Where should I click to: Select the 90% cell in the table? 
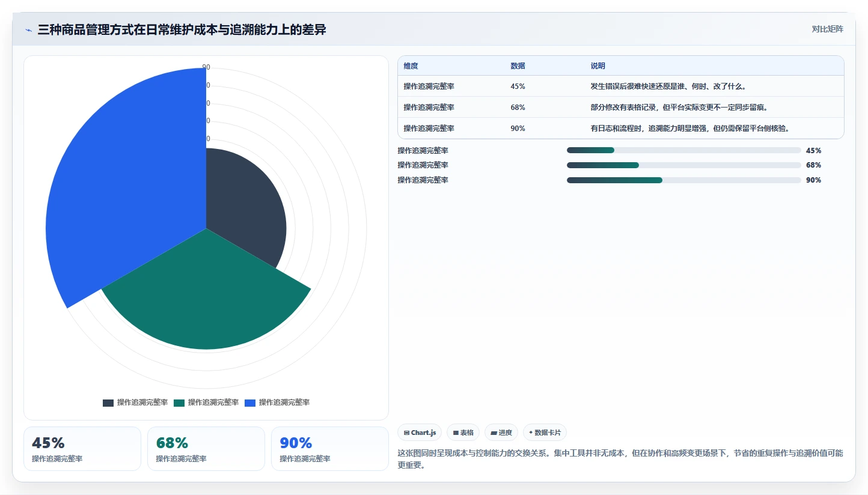pos(518,129)
